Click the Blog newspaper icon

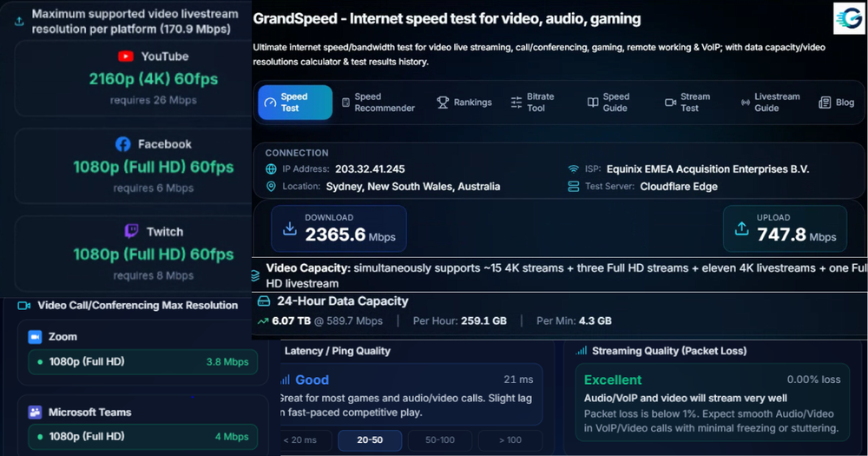click(825, 102)
